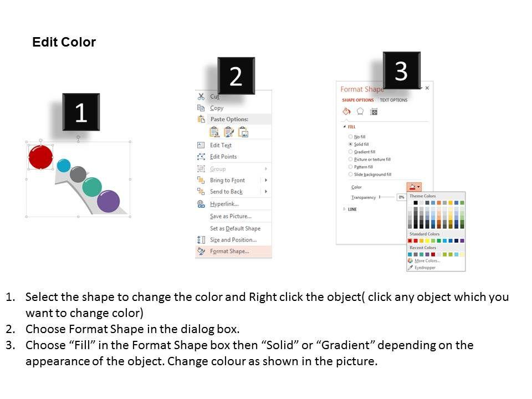Expand the LINE section
532x399 pixels.
(x=345, y=209)
